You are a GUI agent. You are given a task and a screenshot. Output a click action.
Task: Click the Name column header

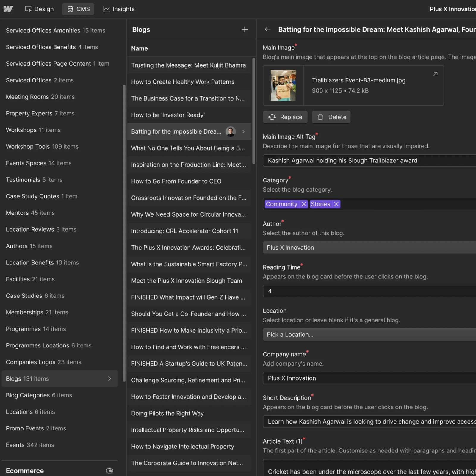pos(140,48)
